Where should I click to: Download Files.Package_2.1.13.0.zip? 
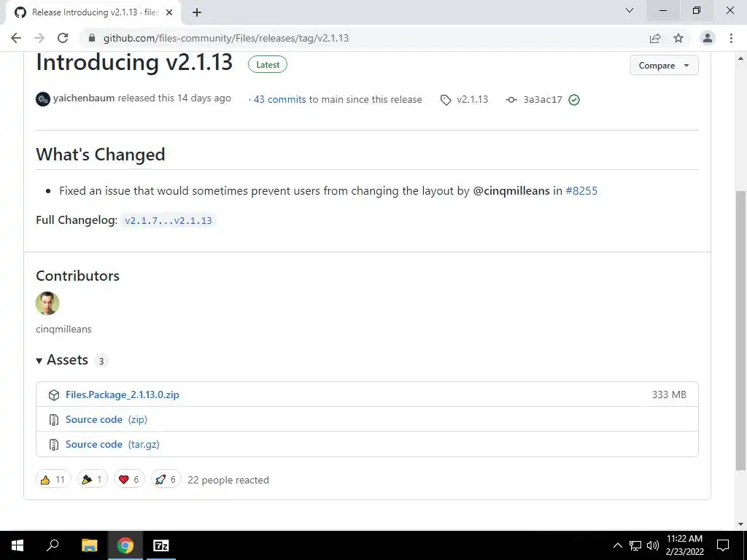coord(123,394)
